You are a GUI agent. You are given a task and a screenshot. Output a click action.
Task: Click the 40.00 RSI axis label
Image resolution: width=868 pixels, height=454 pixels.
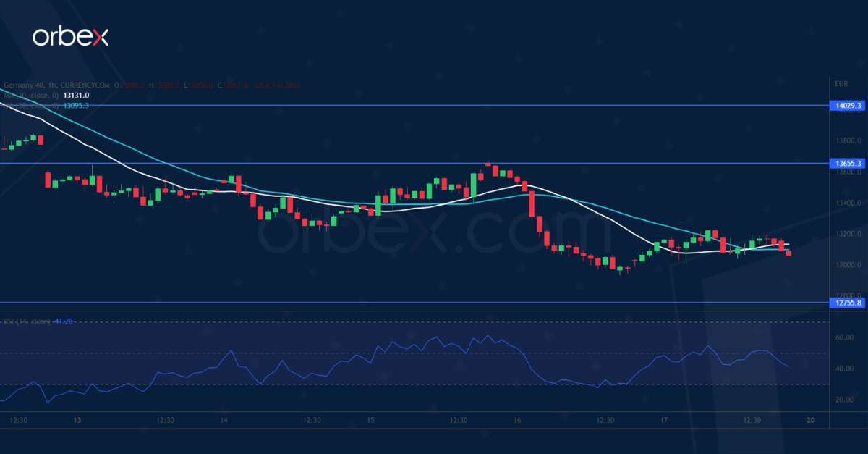click(x=843, y=369)
